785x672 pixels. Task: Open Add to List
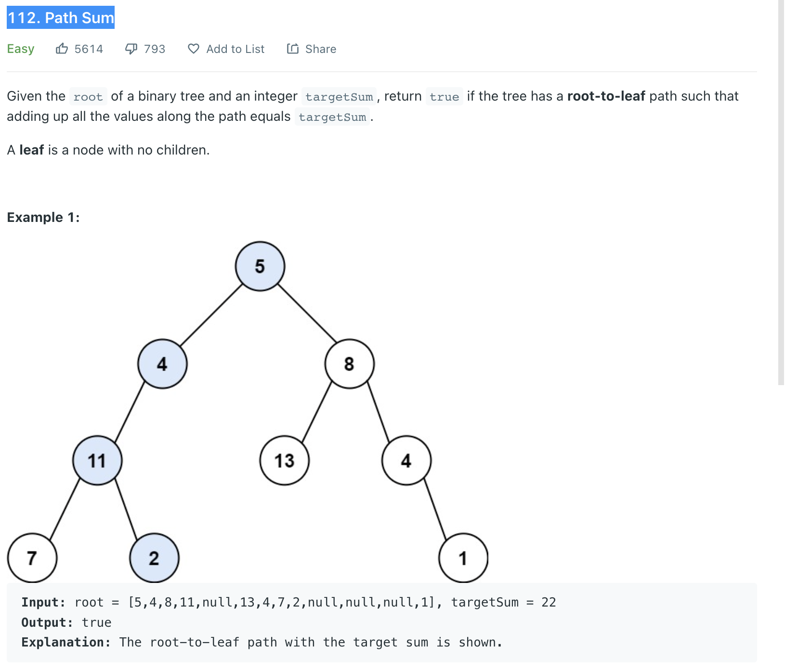coord(235,49)
